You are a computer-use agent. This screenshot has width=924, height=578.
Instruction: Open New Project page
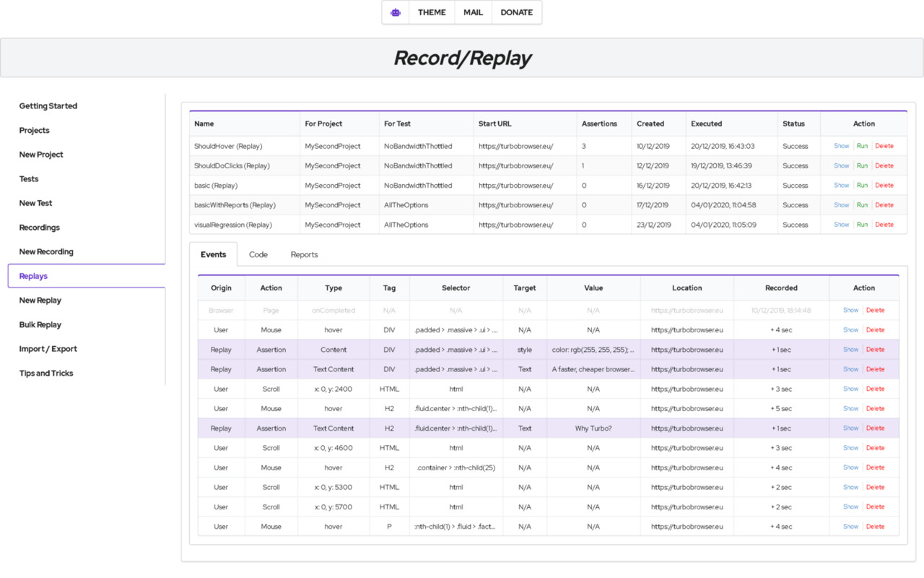click(x=41, y=155)
